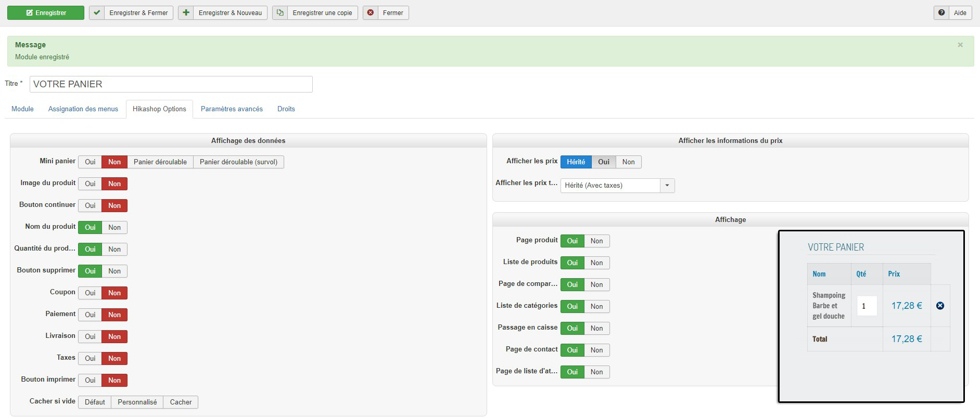Go to the Droits tab
980x418 pixels.
tap(286, 109)
